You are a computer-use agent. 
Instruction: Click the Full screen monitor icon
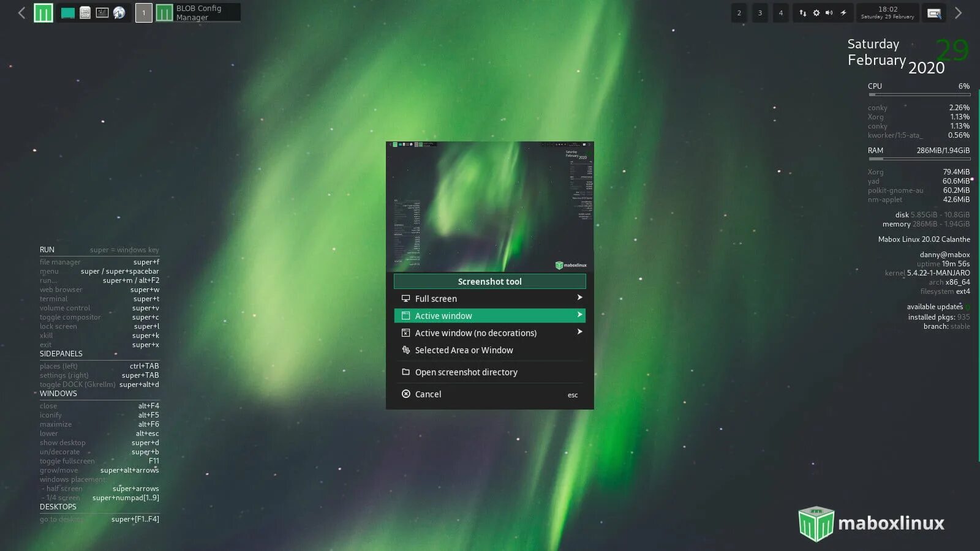405,299
